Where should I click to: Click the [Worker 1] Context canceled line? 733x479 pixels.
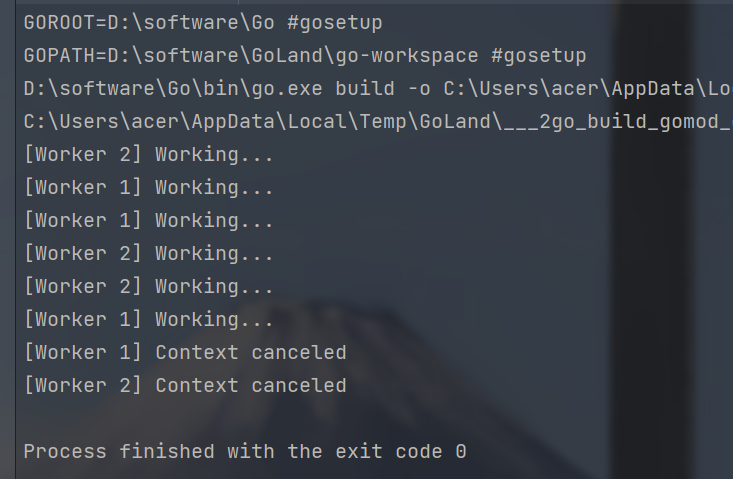point(185,352)
